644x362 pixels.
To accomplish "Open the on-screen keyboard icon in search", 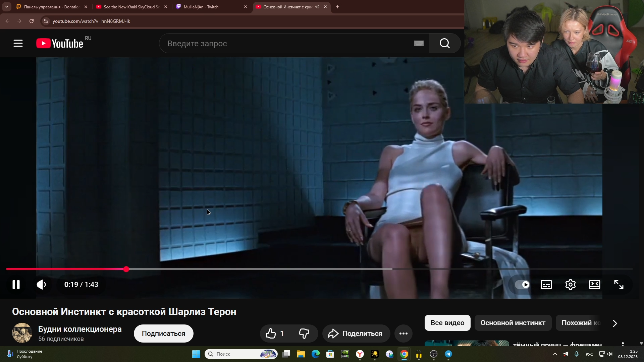I will click(x=419, y=44).
